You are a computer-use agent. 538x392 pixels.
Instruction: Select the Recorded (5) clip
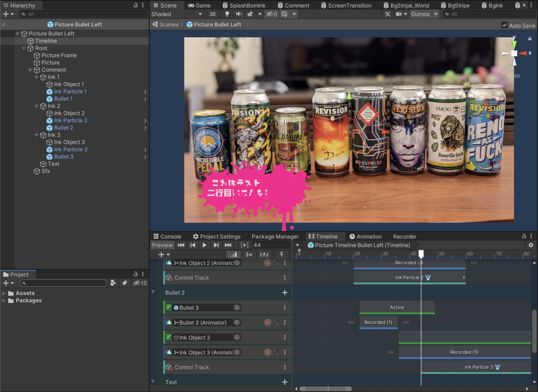[x=464, y=352]
